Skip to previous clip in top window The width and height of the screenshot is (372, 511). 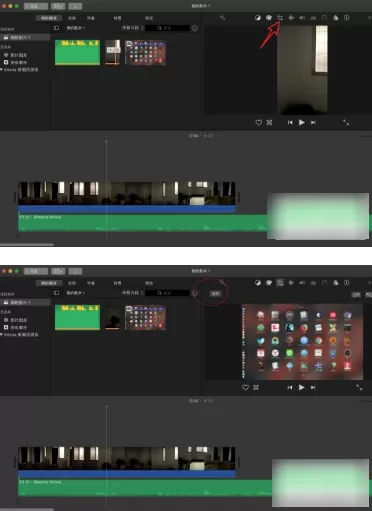tap(290, 123)
